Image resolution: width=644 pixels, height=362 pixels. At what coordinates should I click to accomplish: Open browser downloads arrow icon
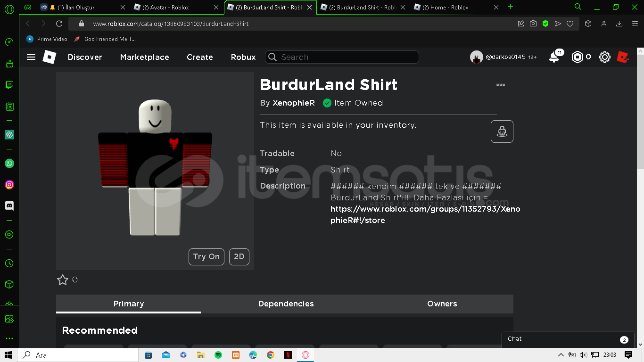pos(619,24)
